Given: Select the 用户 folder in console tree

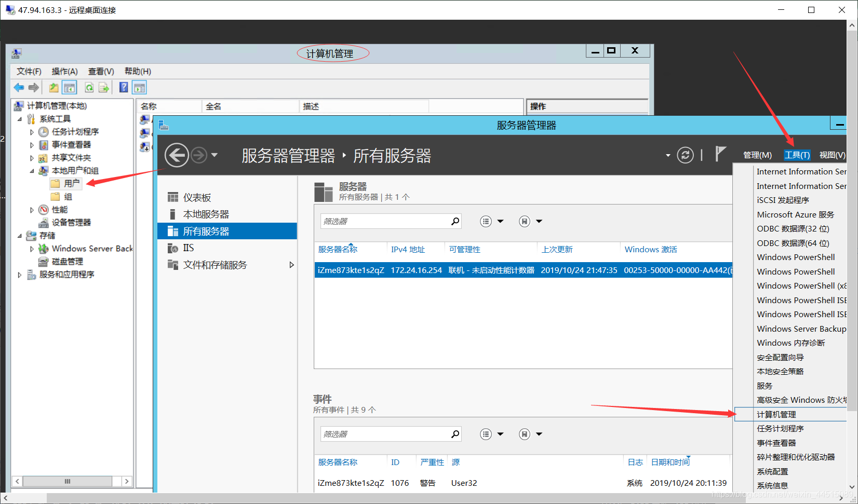Looking at the screenshot, I should point(72,183).
